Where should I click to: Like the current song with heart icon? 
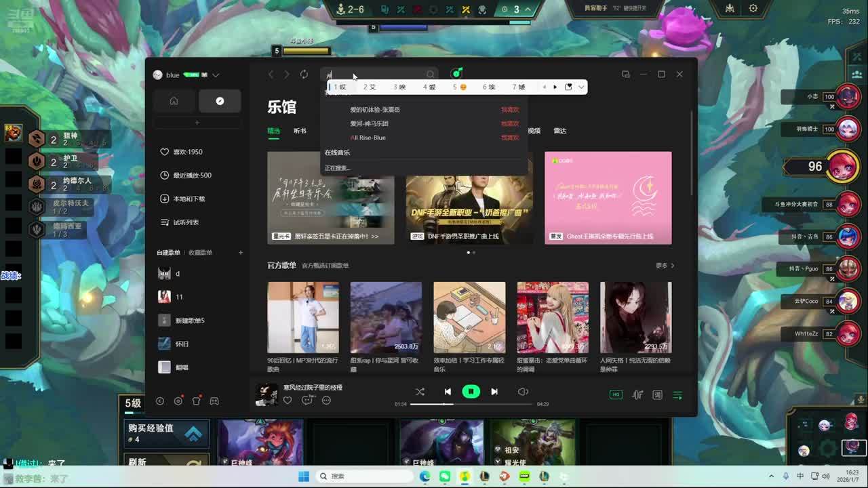tap(288, 401)
